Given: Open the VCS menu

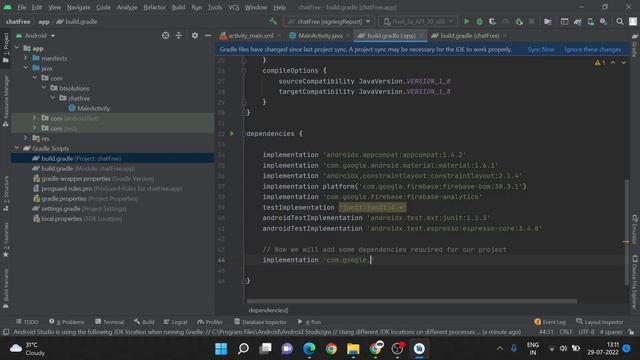Looking at the screenshot, I should pos(233,7).
